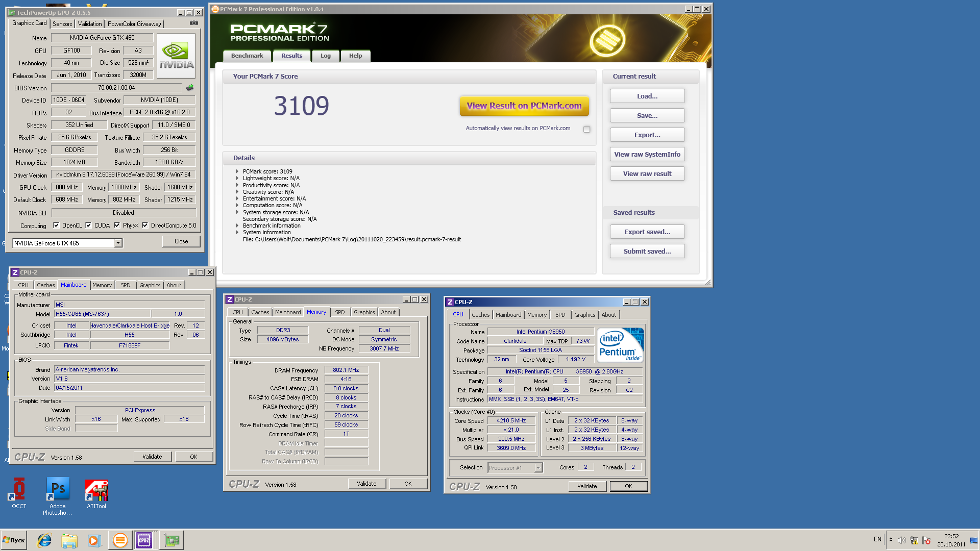The width and height of the screenshot is (980, 551).
Task: Open Graphics tab in processor CPU-Z window
Action: click(585, 315)
